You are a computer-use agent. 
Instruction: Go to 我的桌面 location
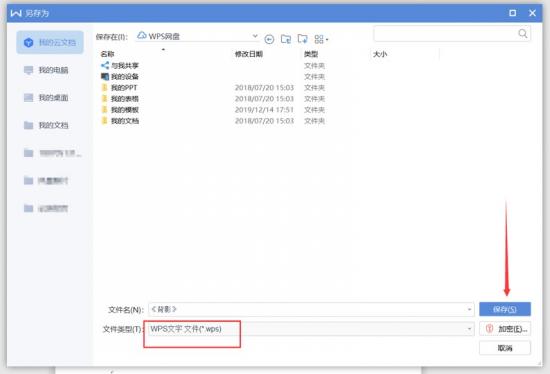[x=46, y=98]
